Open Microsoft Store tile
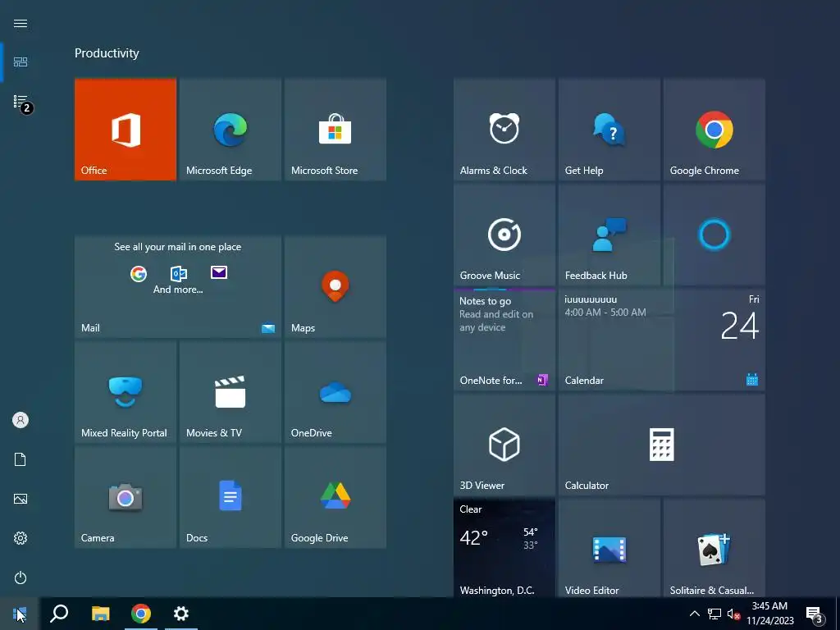 click(x=336, y=129)
